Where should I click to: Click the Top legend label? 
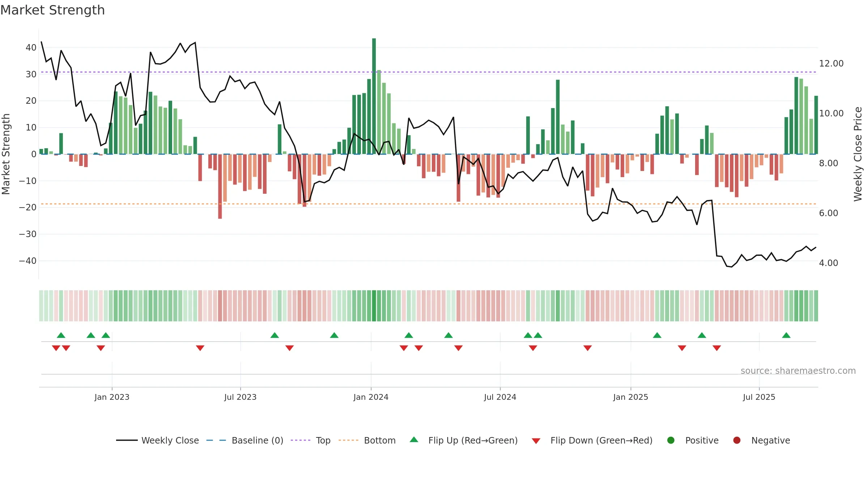(x=323, y=440)
